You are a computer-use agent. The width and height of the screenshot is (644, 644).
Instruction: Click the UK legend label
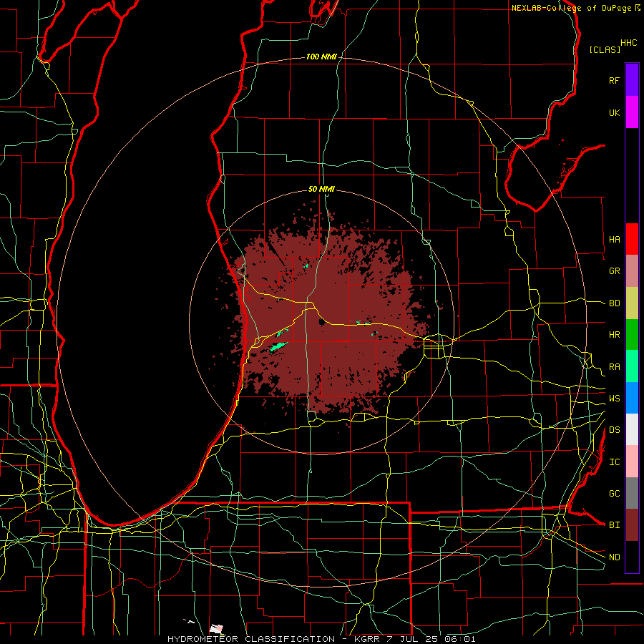click(x=614, y=113)
